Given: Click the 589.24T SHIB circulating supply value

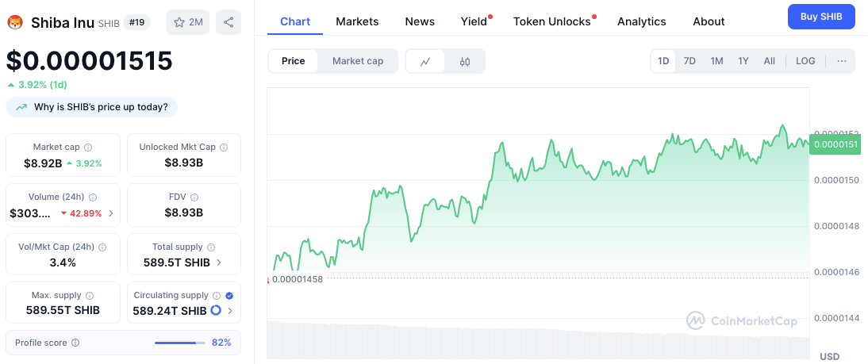Looking at the screenshot, I should pos(170,311).
